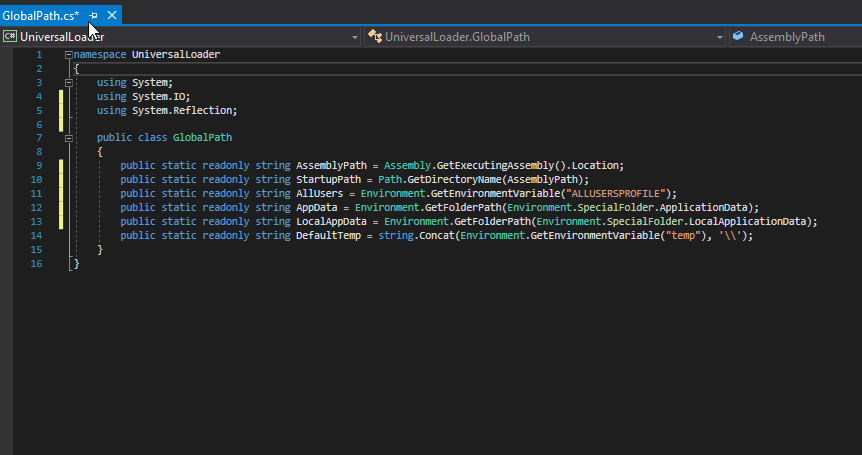Click line number 9 in the margin
Viewport: 862px width, 455px height.
point(37,166)
